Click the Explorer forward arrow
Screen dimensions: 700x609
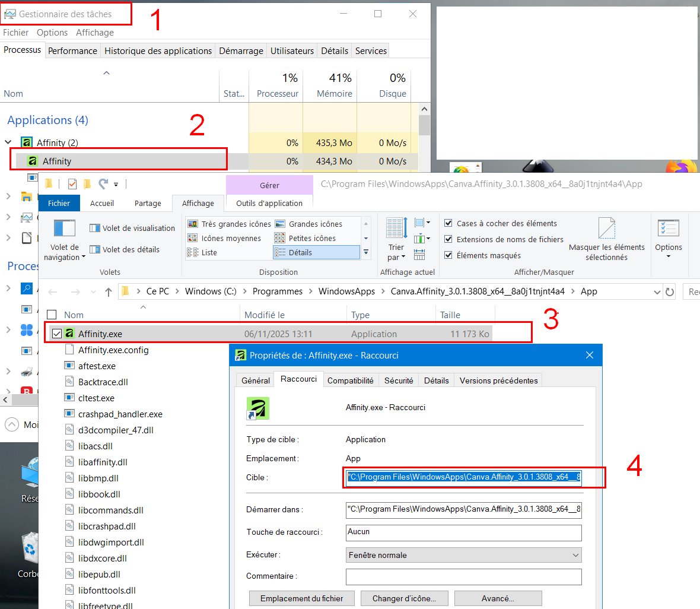[x=75, y=292]
